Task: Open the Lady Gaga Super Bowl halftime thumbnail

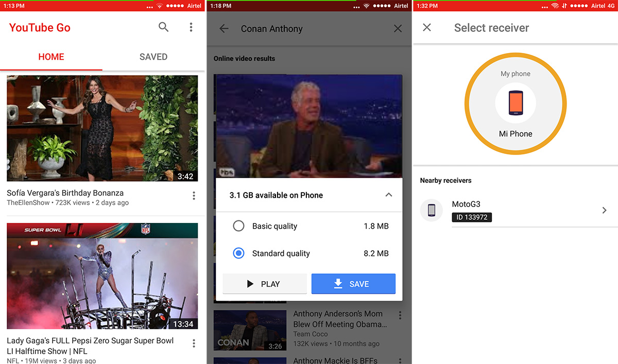Action: pyautogui.click(x=102, y=276)
